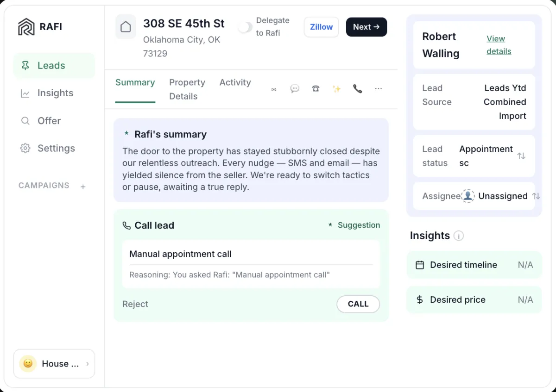Click the RAFI logo icon

pos(26,27)
